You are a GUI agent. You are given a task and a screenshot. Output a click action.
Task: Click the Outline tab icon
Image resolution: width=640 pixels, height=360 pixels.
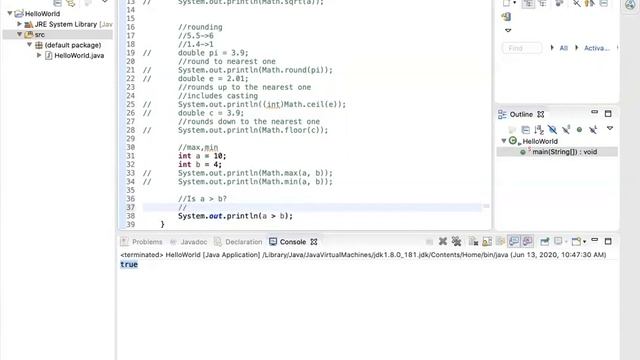click(502, 114)
